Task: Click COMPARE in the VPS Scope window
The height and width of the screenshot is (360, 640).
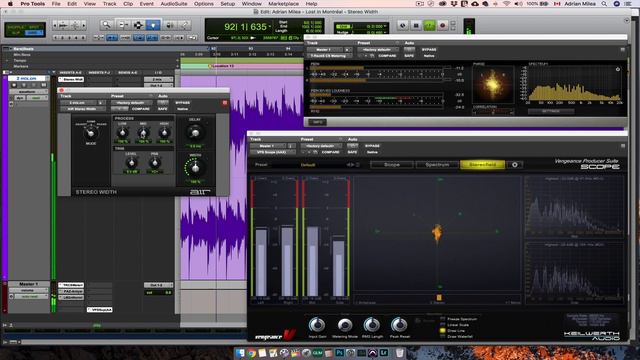Action: (x=331, y=152)
